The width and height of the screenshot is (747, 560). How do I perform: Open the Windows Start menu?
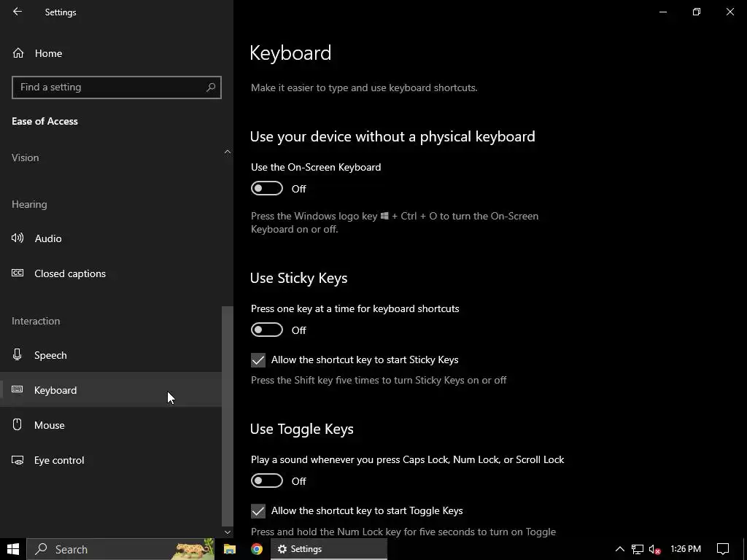point(13,549)
